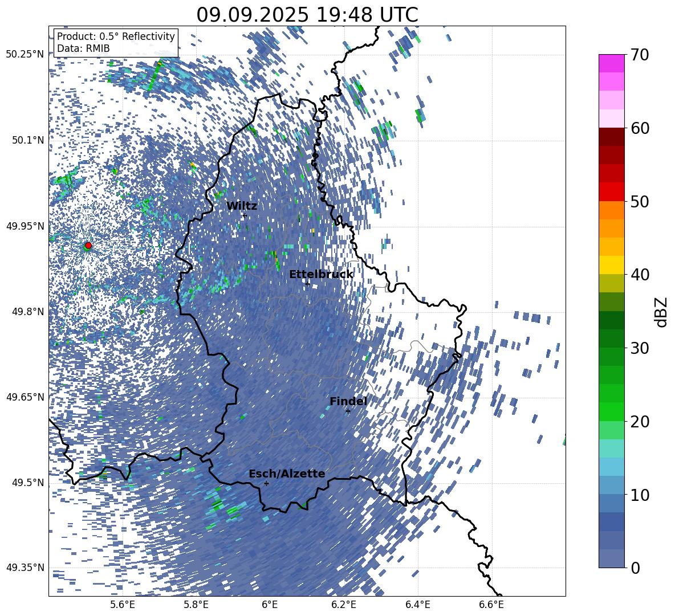
Task: Click the title '09.09.2025 19:48 UTC'
Action: (x=307, y=15)
